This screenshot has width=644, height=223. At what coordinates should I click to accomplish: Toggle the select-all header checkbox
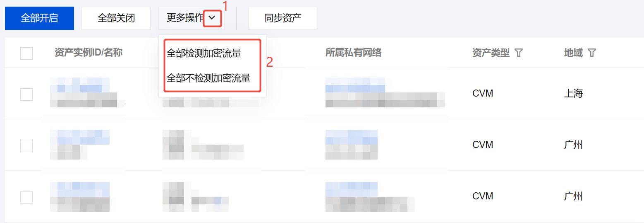(26, 53)
